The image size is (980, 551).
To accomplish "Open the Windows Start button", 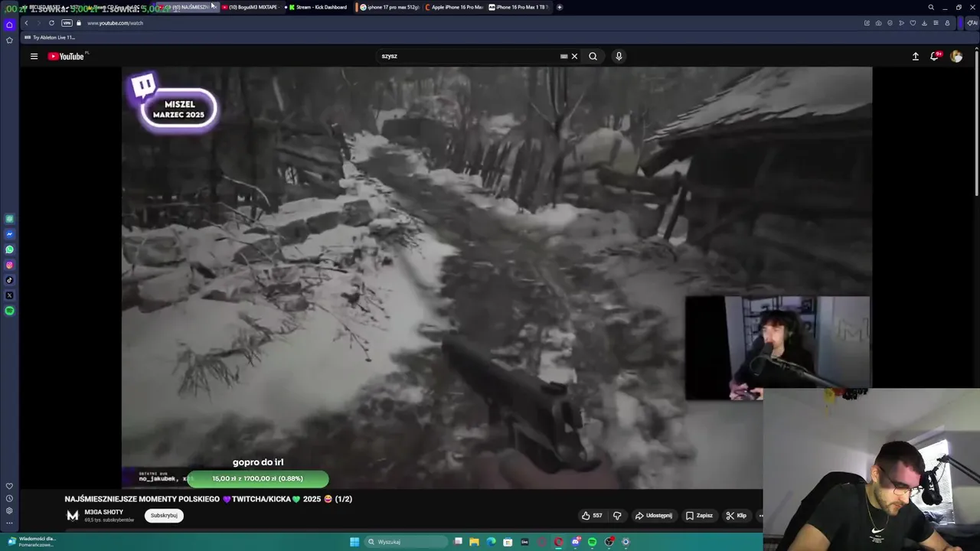I will (x=354, y=542).
